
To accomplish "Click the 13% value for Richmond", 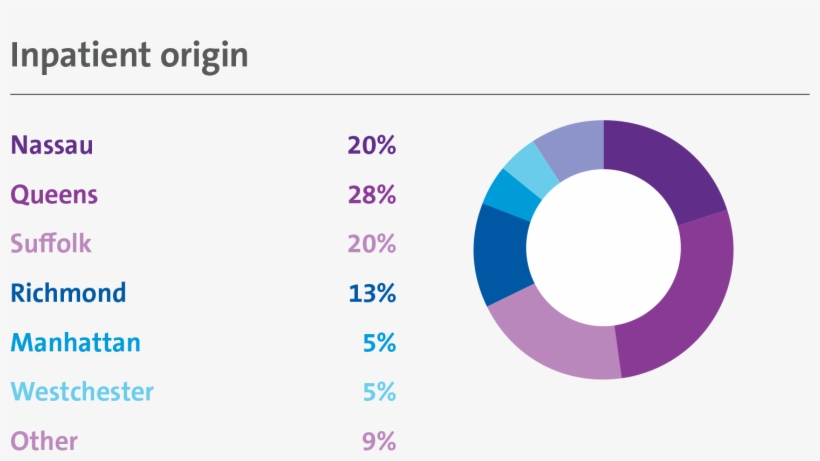I will (372, 294).
